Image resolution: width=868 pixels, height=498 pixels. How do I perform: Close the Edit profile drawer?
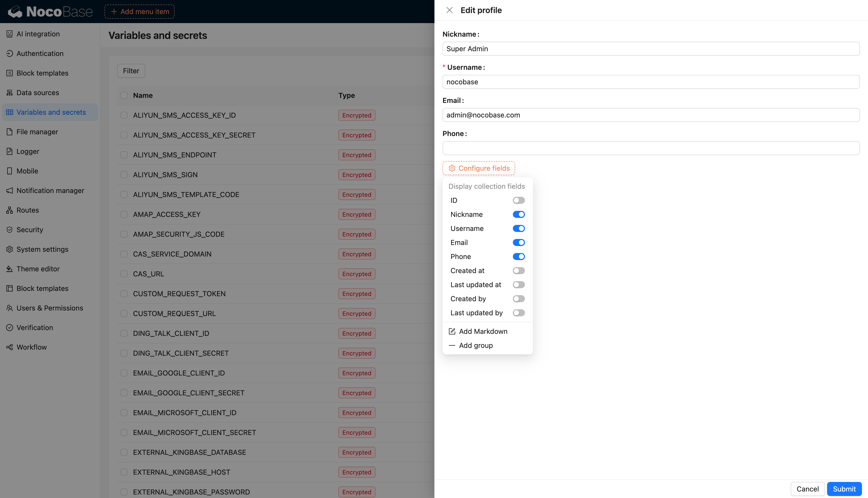click(450, 10)
